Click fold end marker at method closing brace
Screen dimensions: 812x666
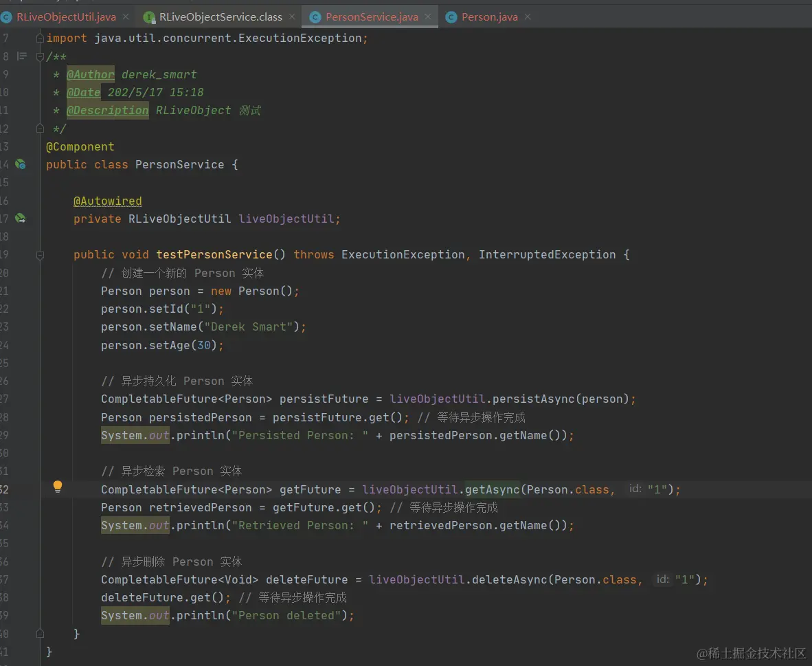click(x=40, y=633)
